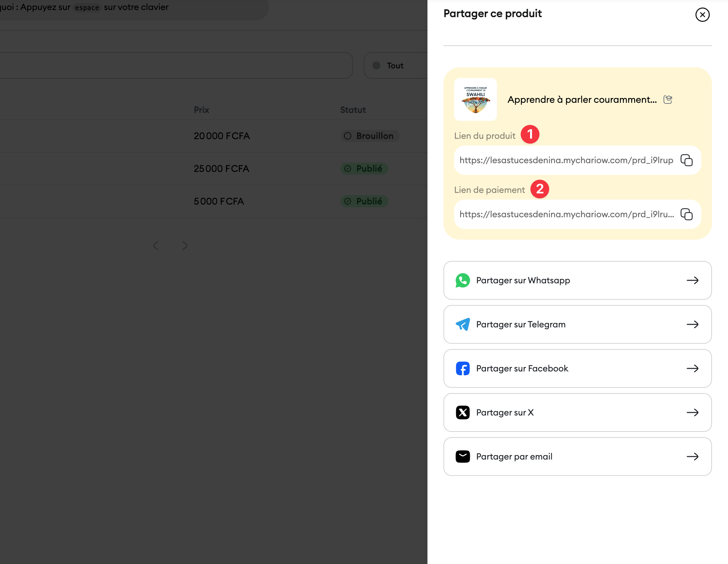
Task: Click arrow on Partager sur Telegram row
Action: point(693,324)
